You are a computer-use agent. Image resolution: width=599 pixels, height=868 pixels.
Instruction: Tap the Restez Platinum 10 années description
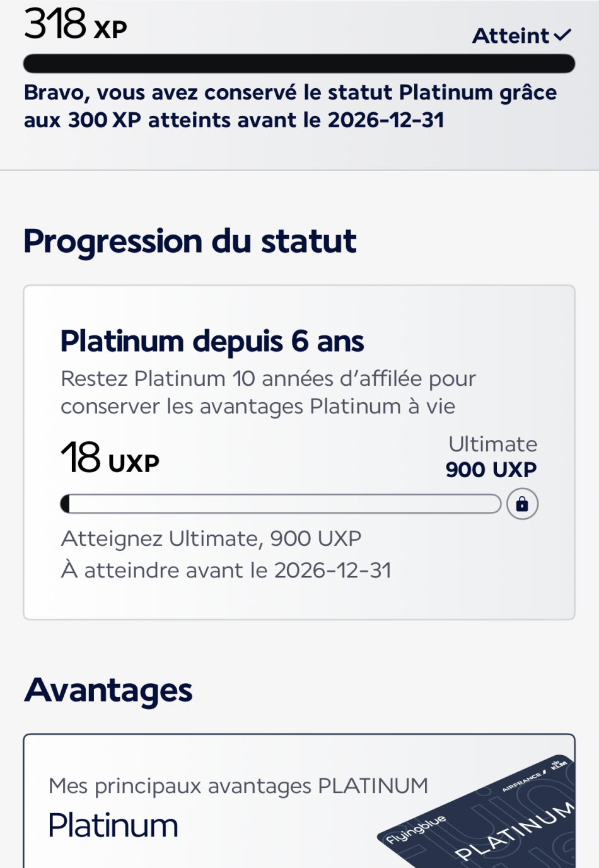coord(268,392)
